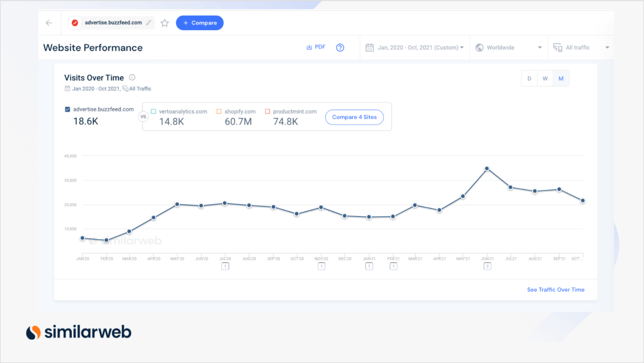This screenshot has height=363, width=644.
Task: Open the event marker under JUL'20
Action: click(x=225, y=266)
